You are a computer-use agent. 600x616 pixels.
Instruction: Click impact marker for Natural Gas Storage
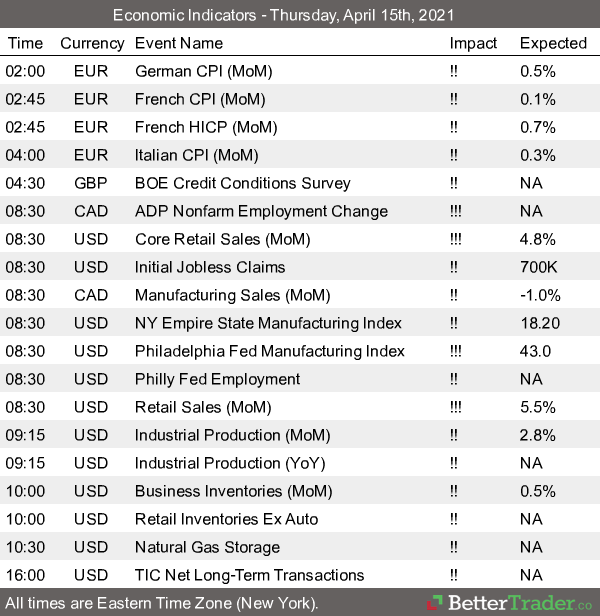click(x=454, y=547)
